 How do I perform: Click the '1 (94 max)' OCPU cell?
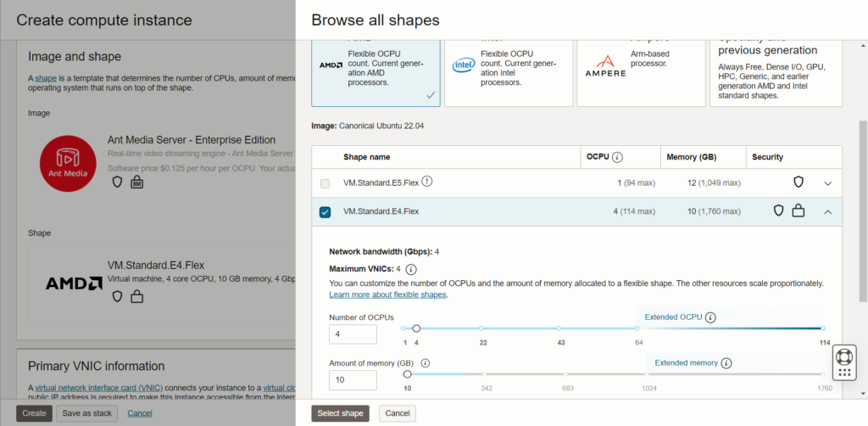(637, 182)
